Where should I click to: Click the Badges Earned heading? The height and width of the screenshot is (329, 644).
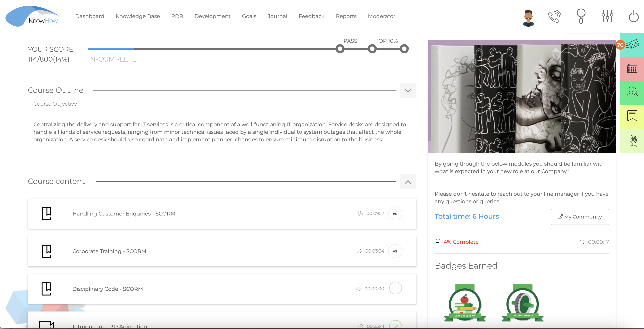466,266
